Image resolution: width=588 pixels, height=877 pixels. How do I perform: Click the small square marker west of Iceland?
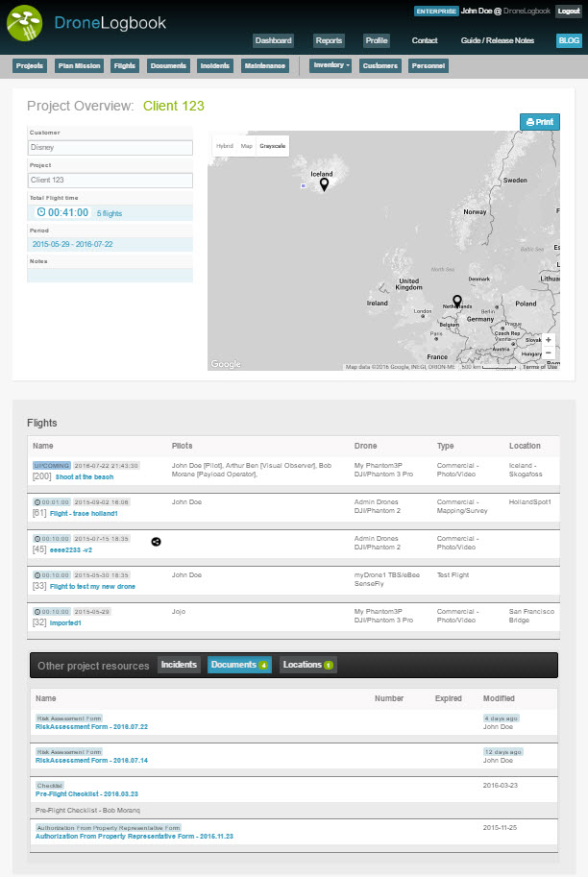point(304,185)
